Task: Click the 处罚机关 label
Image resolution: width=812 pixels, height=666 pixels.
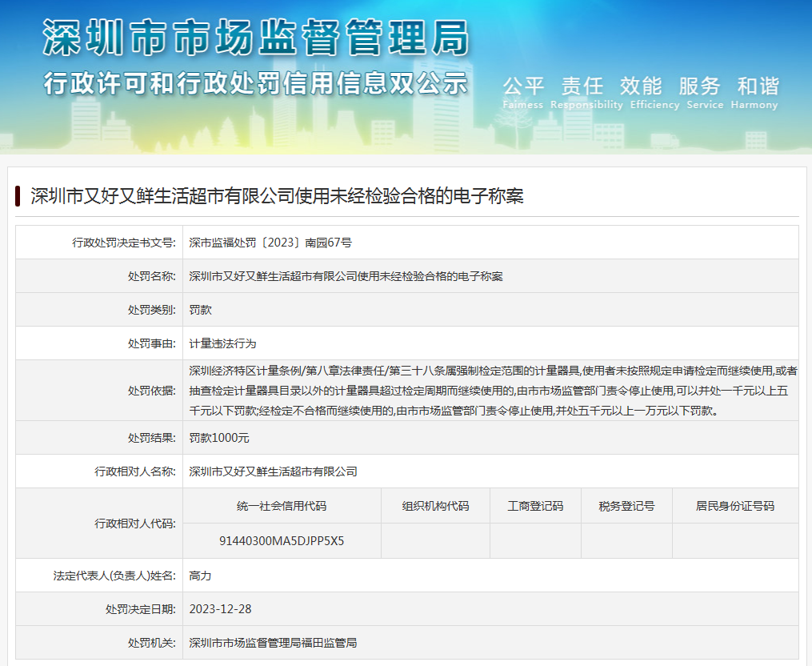Action: [152, 644]
